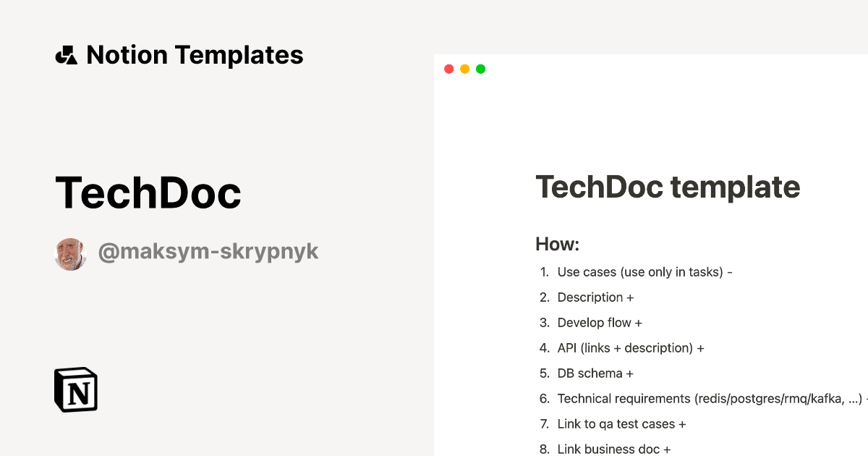Click the shapes glyph beside Notion Templates text
868x456 pixels.
[67, 54]
